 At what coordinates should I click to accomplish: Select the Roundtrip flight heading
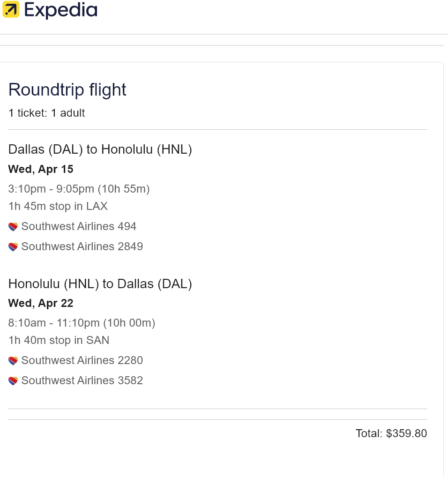point(67,89)
